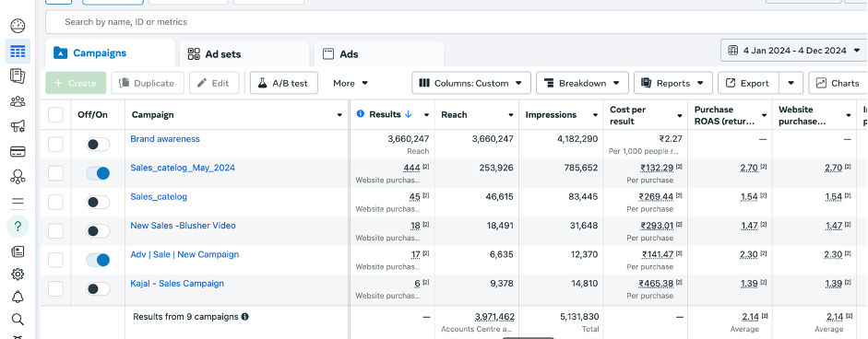Open the Billing card icon in sidebar
The image size is (868, 339).
18,151
